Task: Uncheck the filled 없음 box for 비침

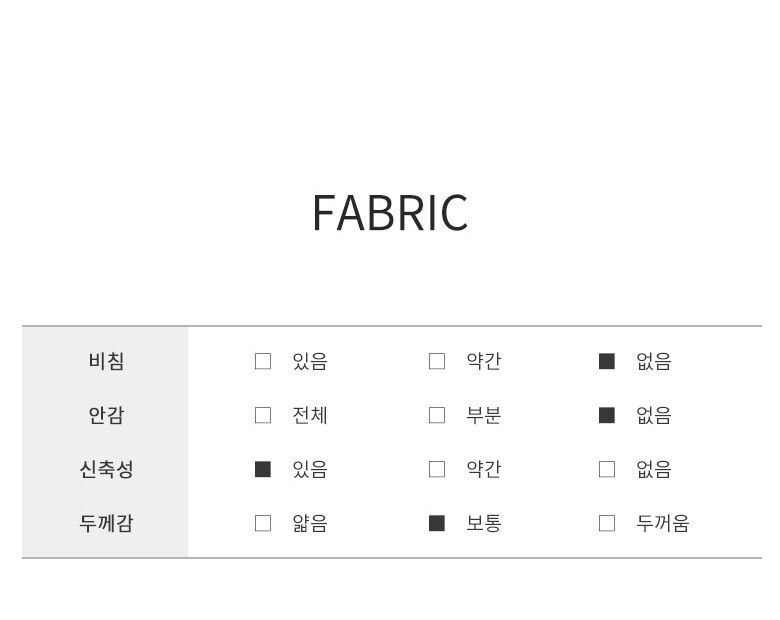Action: click(x=607, y=361)
